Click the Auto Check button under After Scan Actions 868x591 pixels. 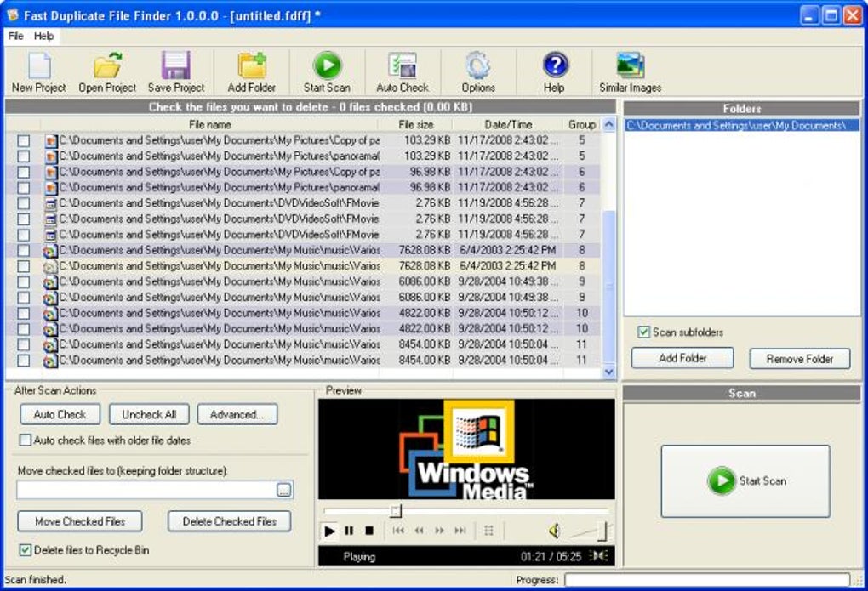click(x=60, y=414)
